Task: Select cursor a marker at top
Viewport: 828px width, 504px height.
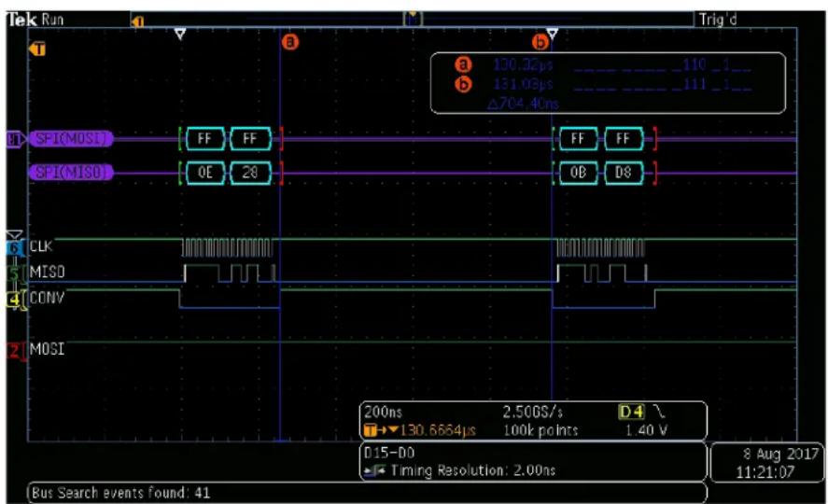Action: click(289, 42)
